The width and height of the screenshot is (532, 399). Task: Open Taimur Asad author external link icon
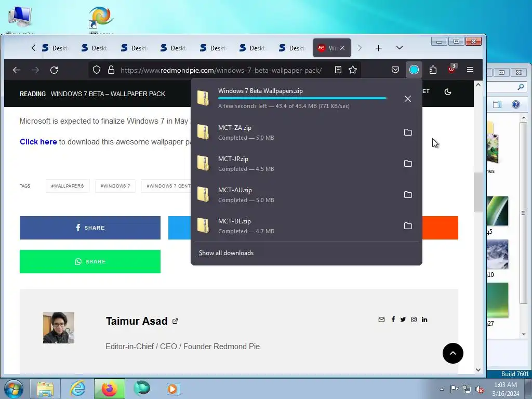[175, 321]
